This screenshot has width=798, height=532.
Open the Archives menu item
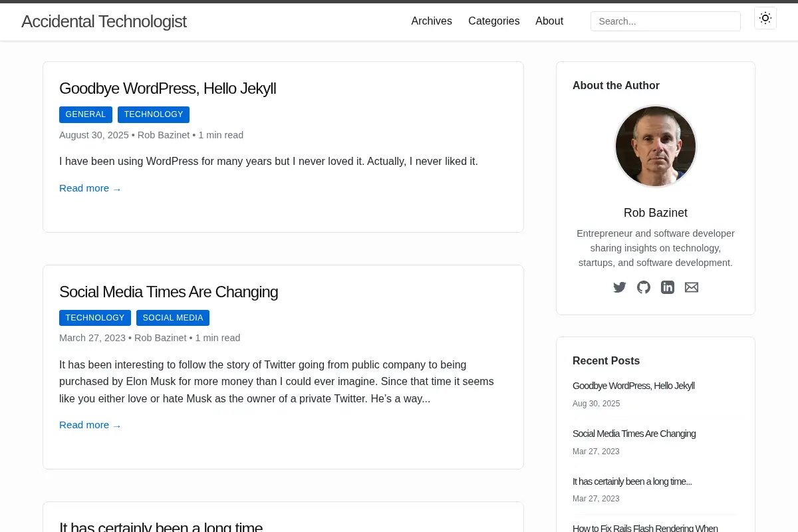pos(432,21)
